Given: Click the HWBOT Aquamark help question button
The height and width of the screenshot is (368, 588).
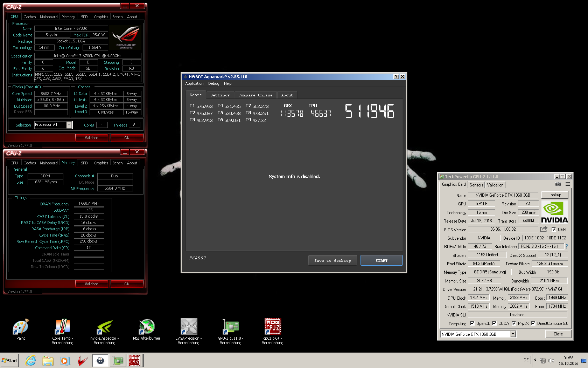Looking at the screenshot, I should [x=396, y=76].
